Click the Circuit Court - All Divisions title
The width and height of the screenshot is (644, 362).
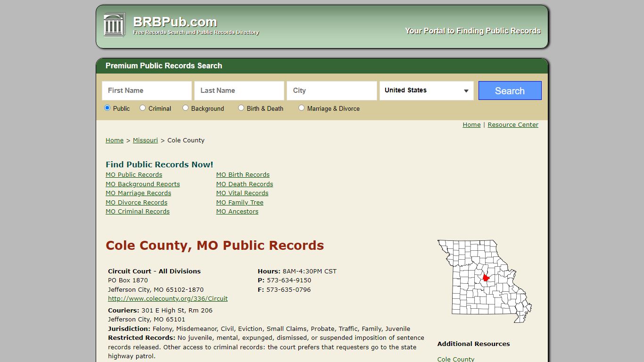click(x=154, y=271)
